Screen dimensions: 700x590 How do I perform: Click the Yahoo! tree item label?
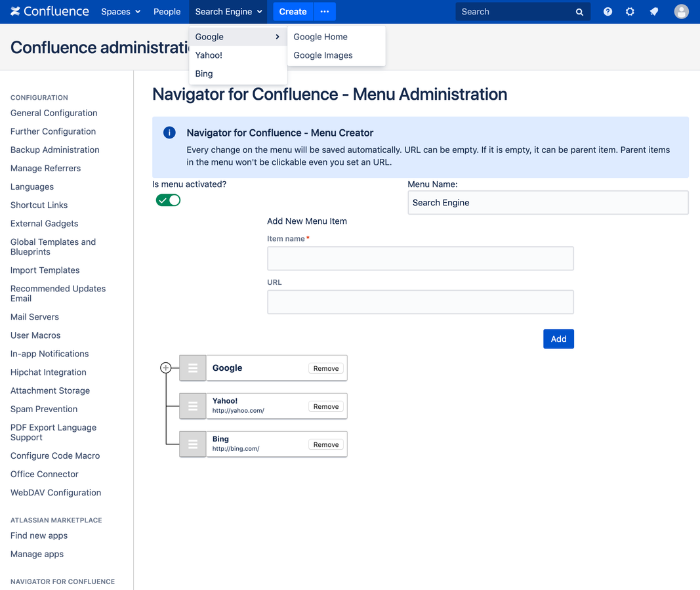click(x=225, y=400)
